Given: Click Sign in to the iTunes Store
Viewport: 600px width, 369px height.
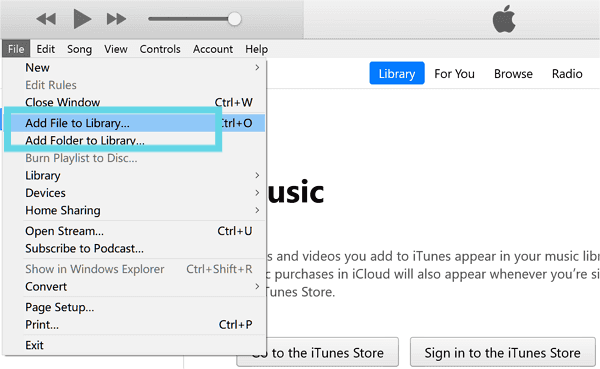Looking at the screenshot, I should [502, 353].
